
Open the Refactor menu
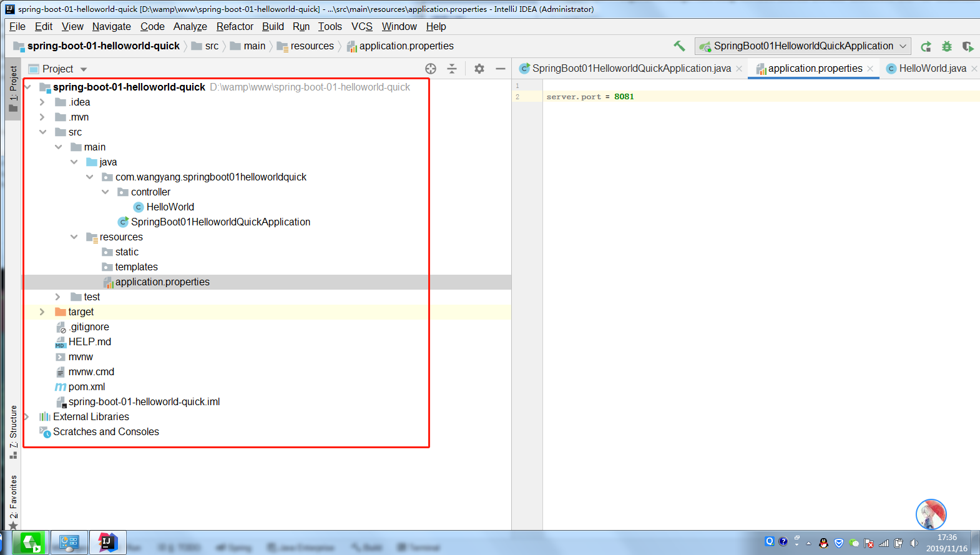pyautogui.click(x=235, y=26)
